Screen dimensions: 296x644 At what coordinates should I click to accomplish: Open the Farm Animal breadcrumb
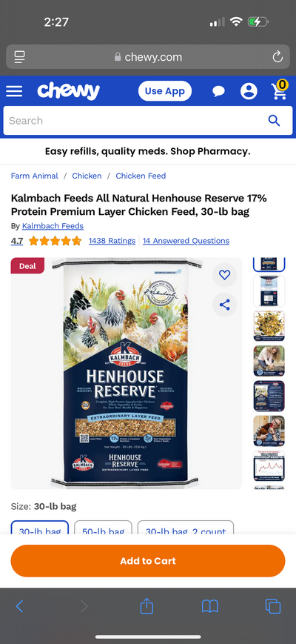tap(35, 176)
